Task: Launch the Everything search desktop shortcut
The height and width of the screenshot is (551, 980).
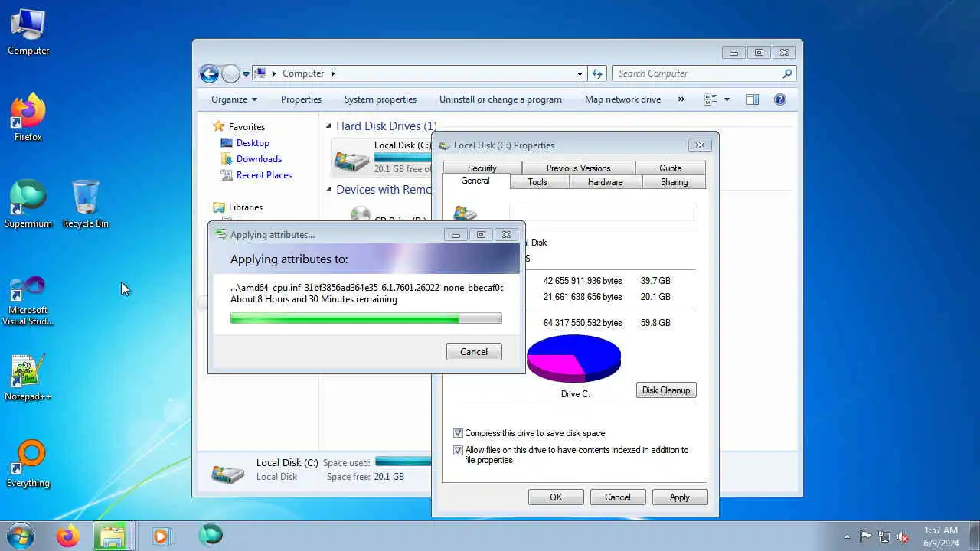Action: [28, 463]
